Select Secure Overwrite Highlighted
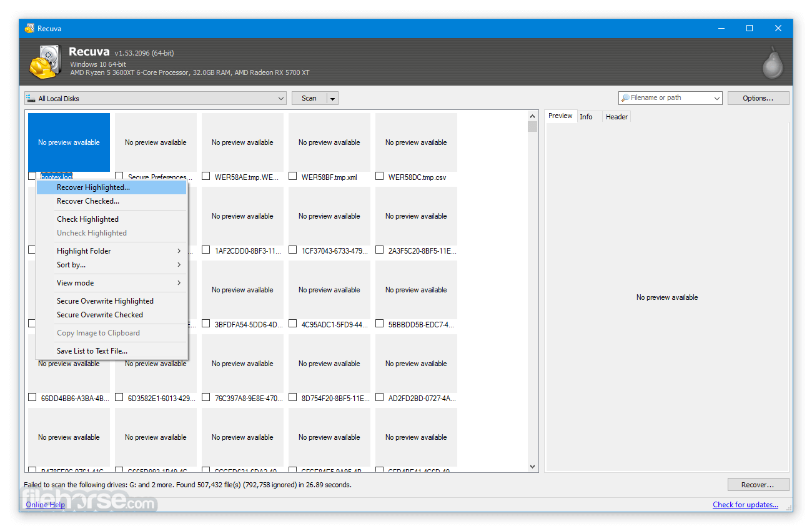812x531 pixels. 112,301
